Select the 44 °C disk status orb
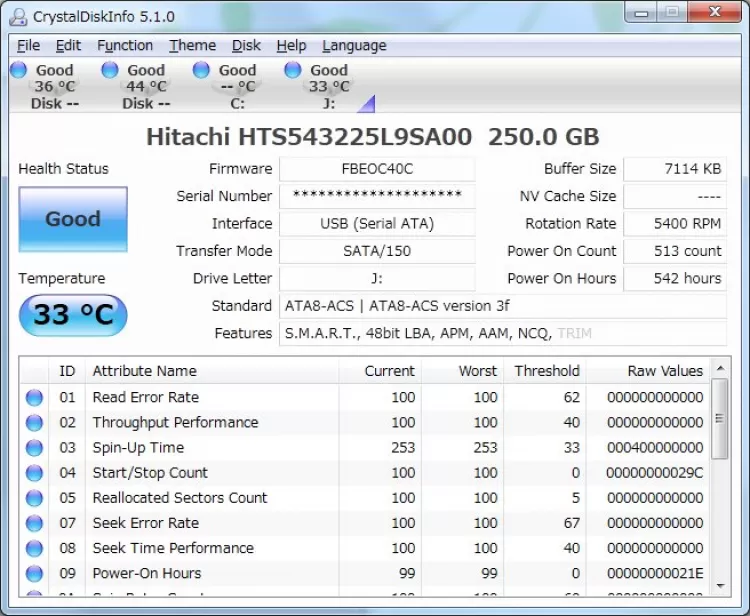Image resolution: width=750 pixels, height=616 pixels. [110, 70]
